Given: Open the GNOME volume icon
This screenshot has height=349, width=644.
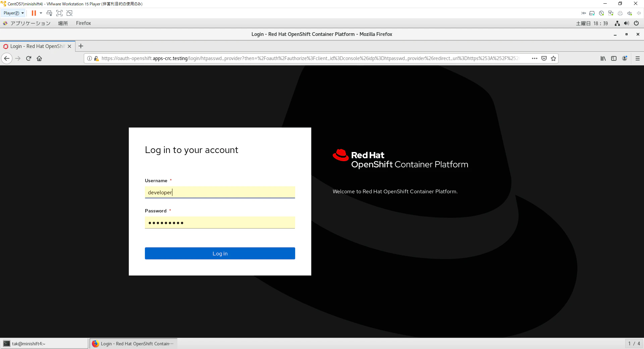Looking at the screenshot, I should click(627, 23).
